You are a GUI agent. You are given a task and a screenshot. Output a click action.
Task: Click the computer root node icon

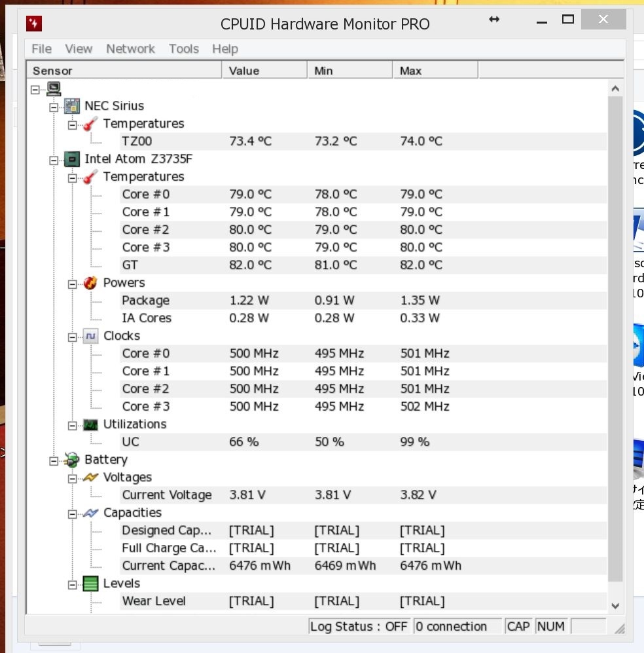click(54, 88)
